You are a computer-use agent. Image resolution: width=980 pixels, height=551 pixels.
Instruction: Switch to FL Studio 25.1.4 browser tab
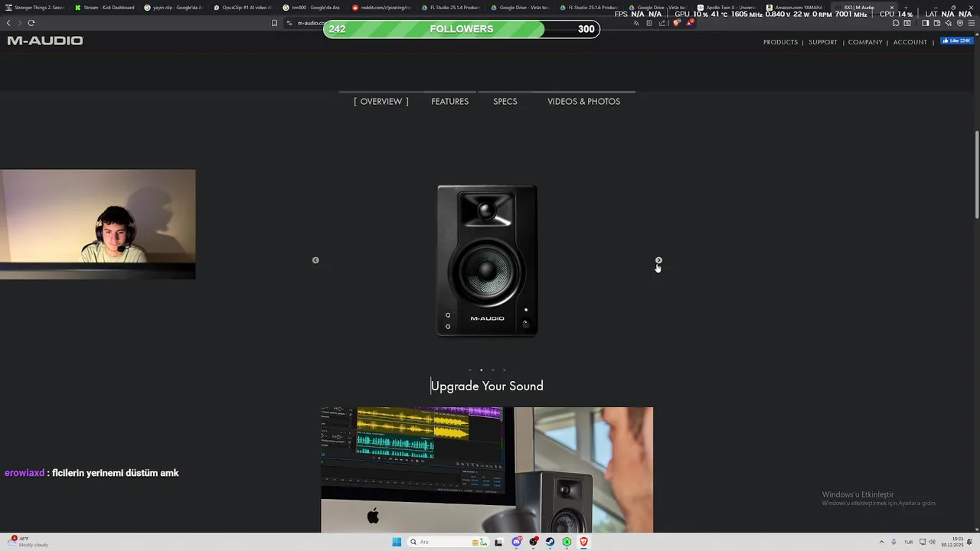point(451,8)
